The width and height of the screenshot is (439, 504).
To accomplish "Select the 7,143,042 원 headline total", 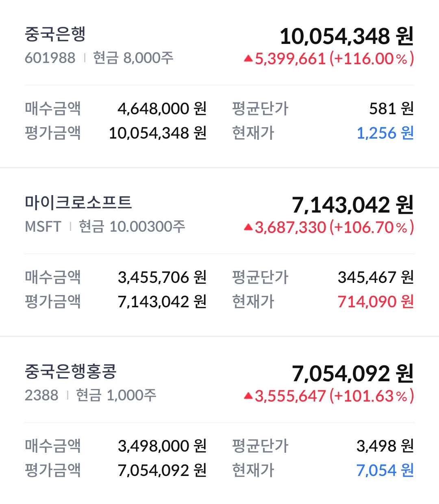I will pos(352,205).
